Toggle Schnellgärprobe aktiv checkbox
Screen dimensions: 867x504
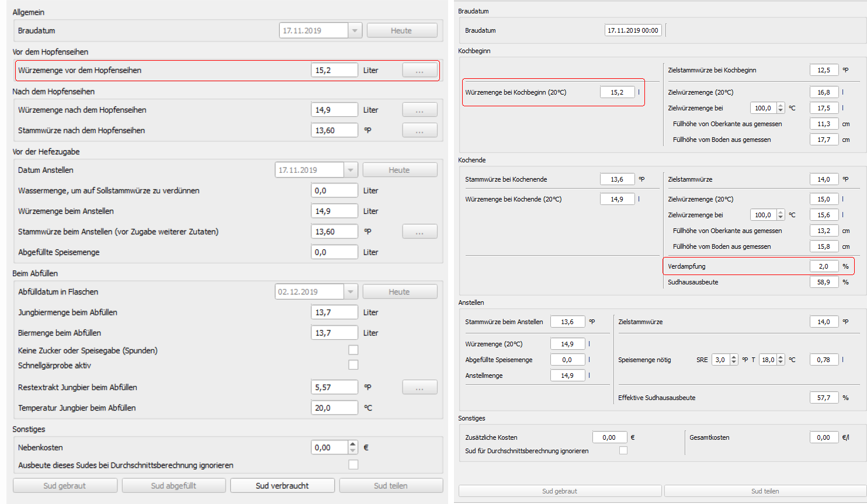click(x=353, y=365)
